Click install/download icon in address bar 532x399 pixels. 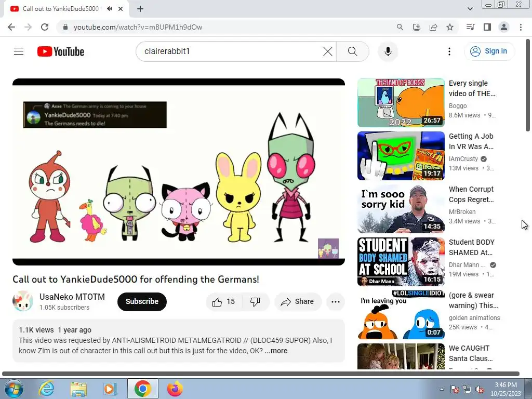tap(417, 27)
